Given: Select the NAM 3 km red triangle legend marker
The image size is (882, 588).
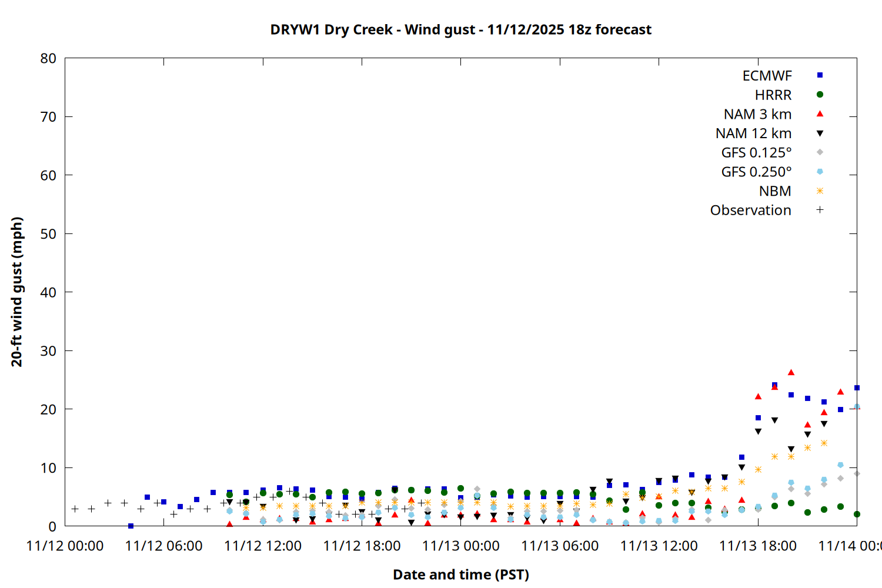Looking at the screenshot, I should click(820, 113).
